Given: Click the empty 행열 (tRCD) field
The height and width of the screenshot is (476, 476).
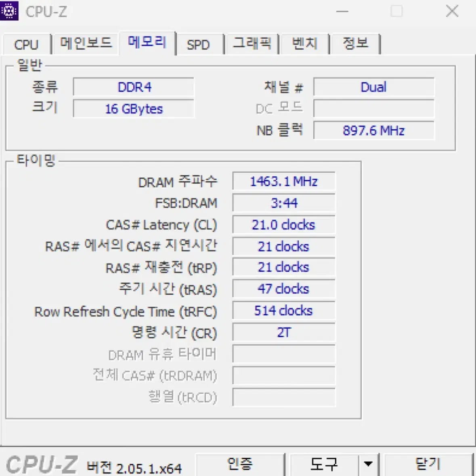Looking at the screenshot, I should (x=284, y=397).
